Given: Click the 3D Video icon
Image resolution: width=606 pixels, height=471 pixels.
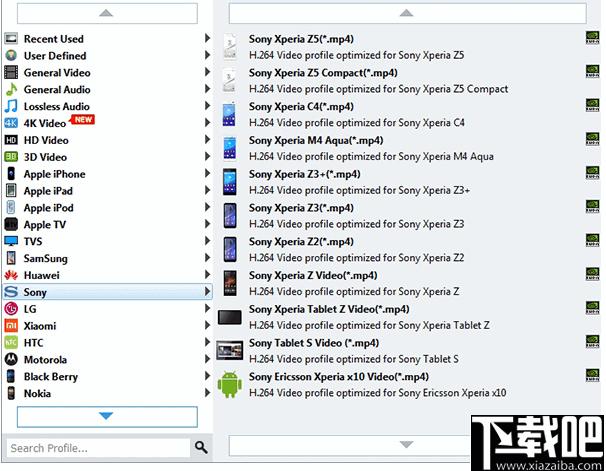Looking at the screenshot, I should (x=11, y=157).
